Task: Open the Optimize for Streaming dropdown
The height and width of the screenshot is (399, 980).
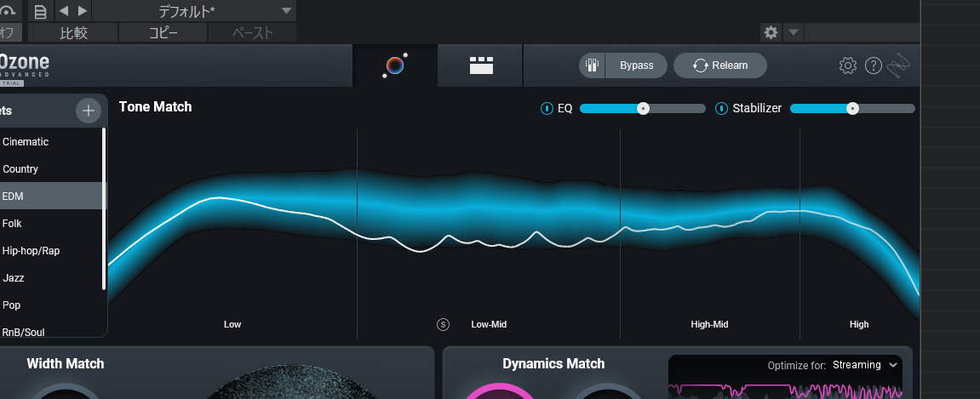Action: pos(865,365)
